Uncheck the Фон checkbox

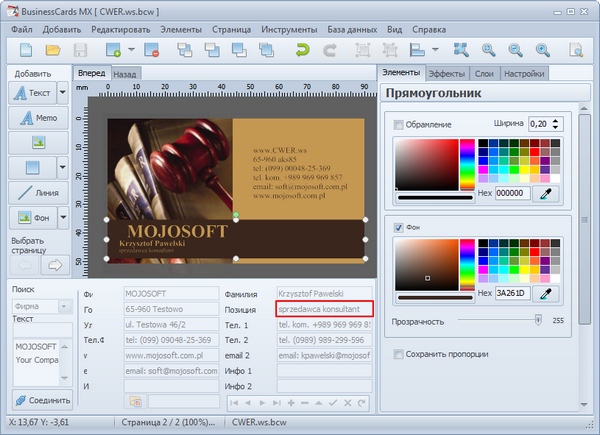tap(399, 227)
